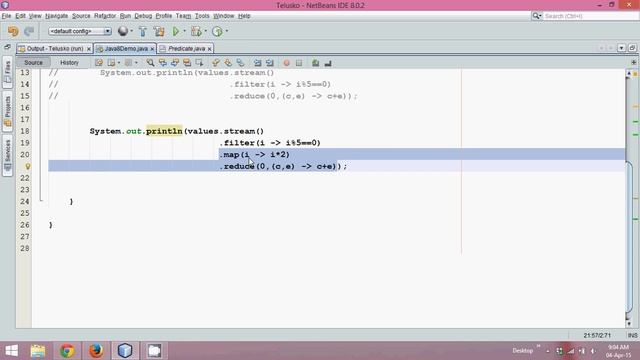Click the Find Selection magnifier icon

(150, 63)
